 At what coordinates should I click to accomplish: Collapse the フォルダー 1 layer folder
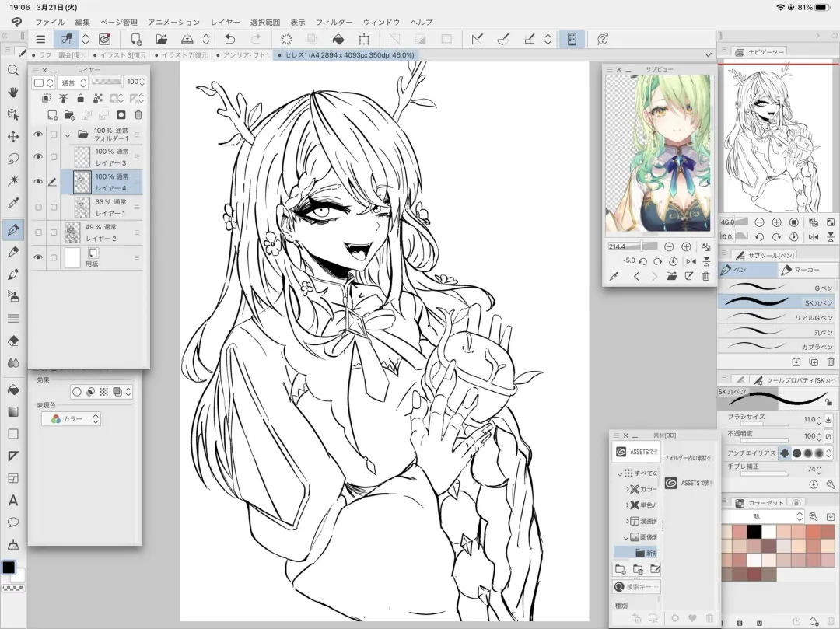pos(68,135)
